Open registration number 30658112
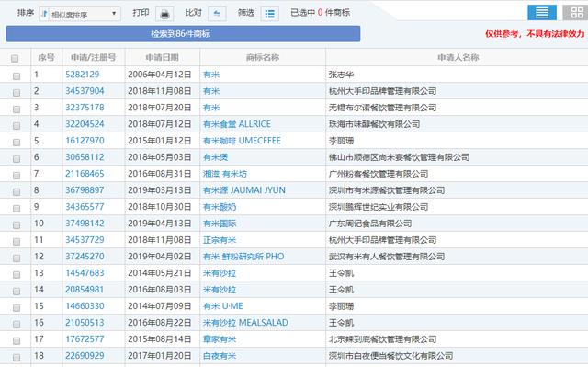588x367 pixels. [85, 157]
